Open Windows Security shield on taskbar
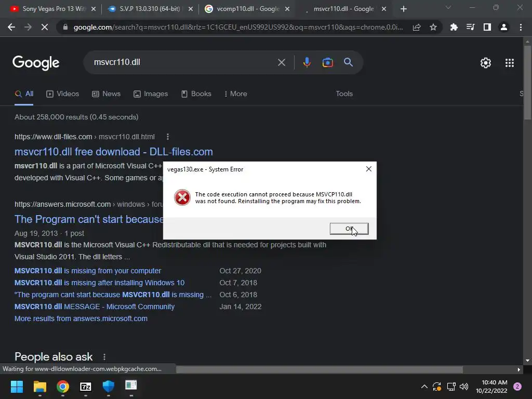Image resolution: width=532 pixels, height=399 pixels. click(x=109, y=386)
